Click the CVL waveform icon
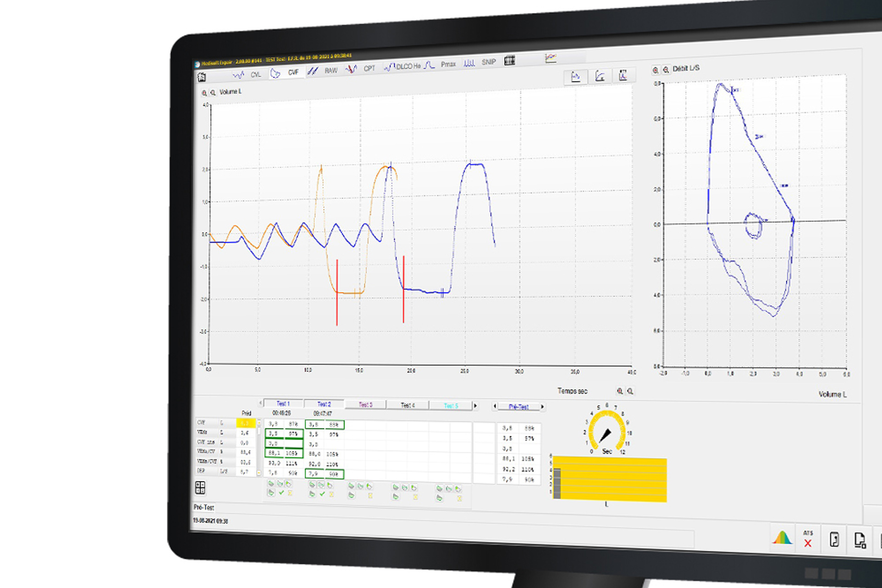Screen dimensions: 882x588 point(238,74)
